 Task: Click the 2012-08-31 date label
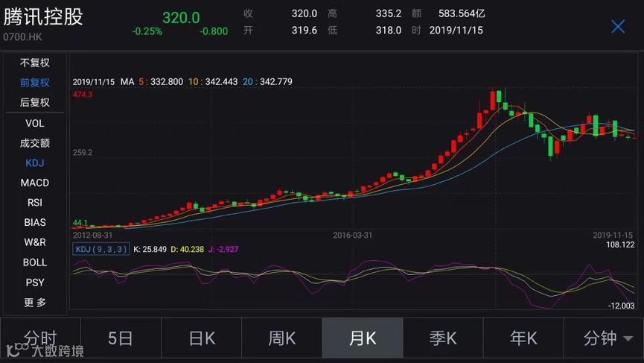click(x=92, y=235)
